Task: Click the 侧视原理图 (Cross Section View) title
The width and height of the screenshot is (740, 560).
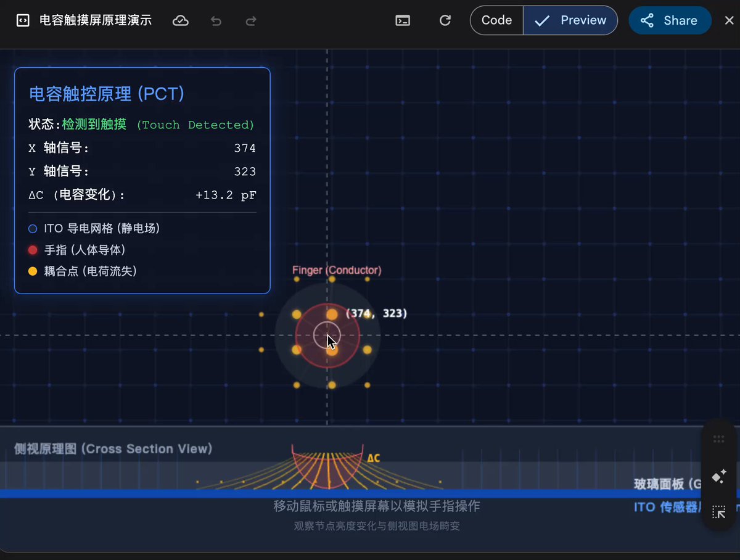Action: coord(113,448)
